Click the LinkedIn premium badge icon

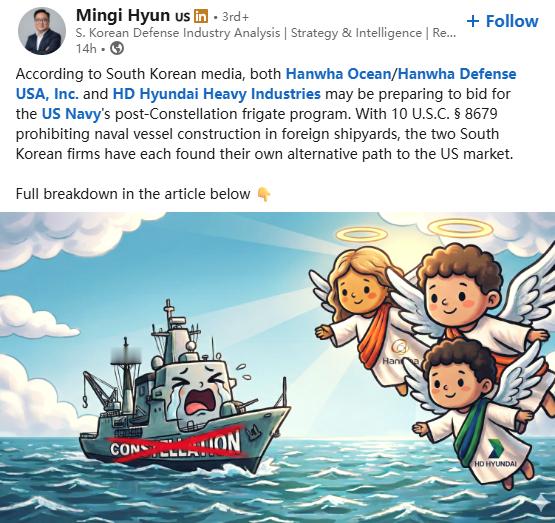click(x=201, y=16)
